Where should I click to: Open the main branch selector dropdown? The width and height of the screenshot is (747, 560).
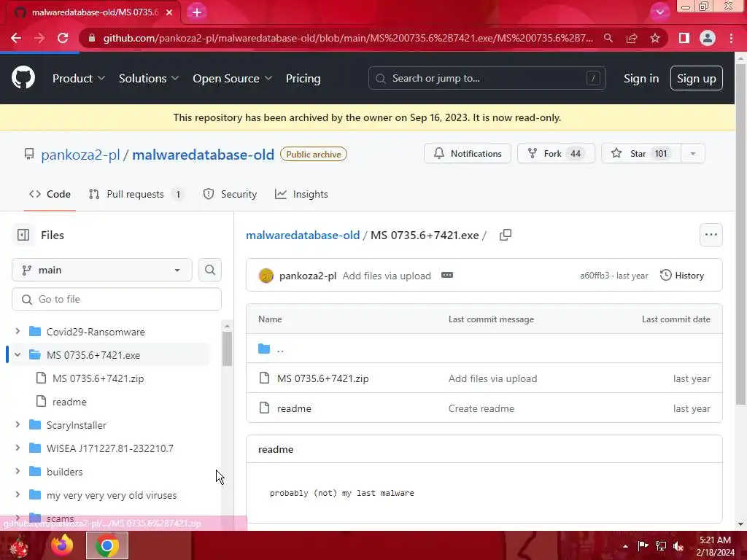click(102, 270)
